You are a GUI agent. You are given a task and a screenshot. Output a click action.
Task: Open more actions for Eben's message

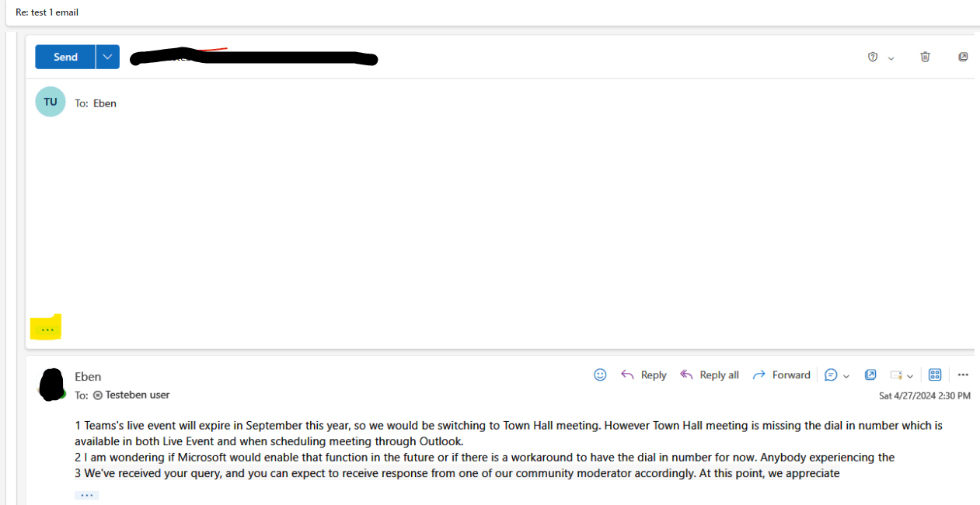[x=963, y=374]
